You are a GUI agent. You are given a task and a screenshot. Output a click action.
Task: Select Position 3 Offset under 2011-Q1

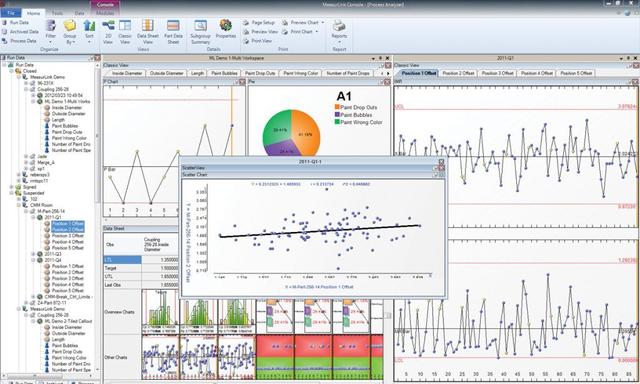(x=67, y=236)
